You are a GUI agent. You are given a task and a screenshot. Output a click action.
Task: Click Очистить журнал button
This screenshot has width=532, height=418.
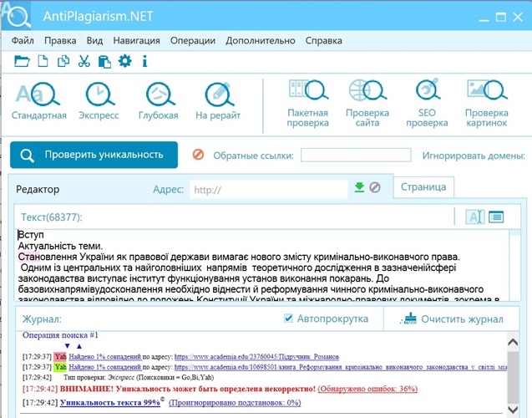[x=452, y=319]
